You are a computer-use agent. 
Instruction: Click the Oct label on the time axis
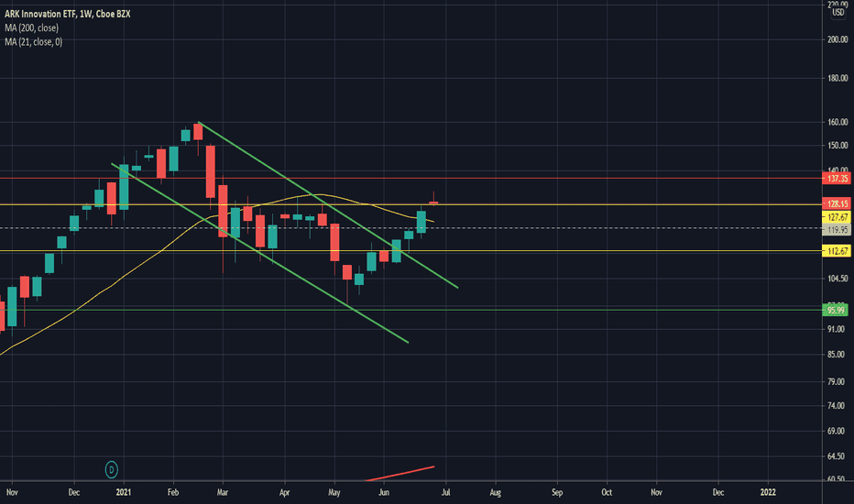607,493
